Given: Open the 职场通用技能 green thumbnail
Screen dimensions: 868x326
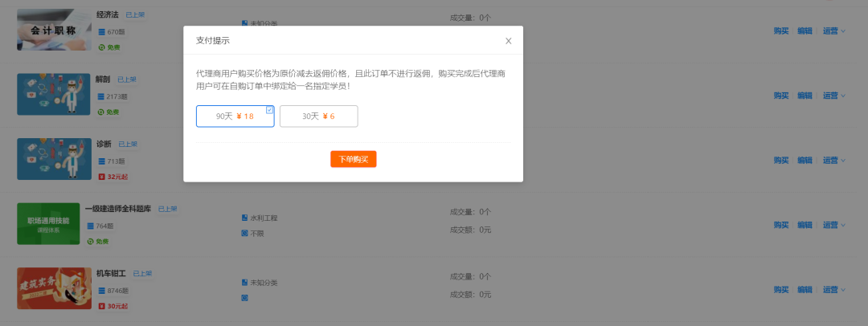Looking at the screenshot, I should point(49,223).
